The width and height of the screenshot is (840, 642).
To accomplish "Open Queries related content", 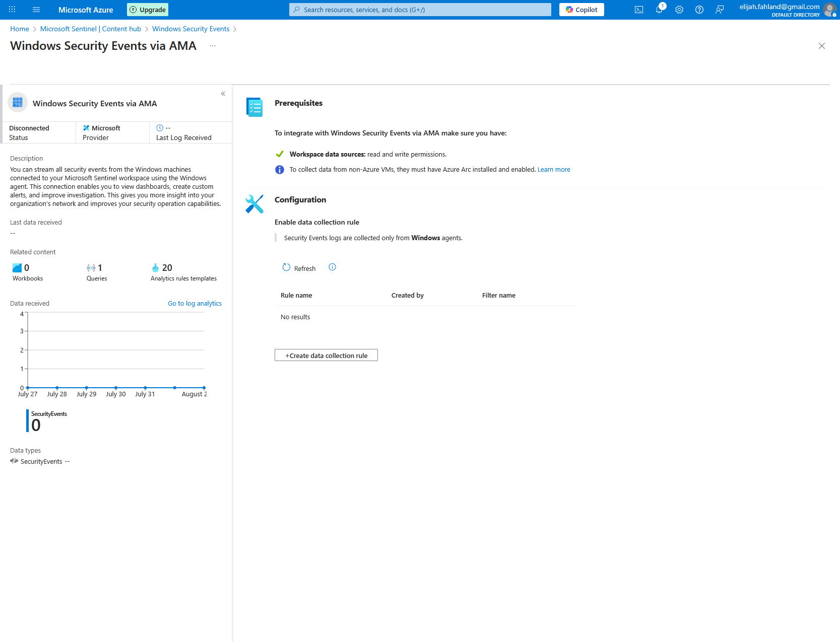I will pos(97,272).
